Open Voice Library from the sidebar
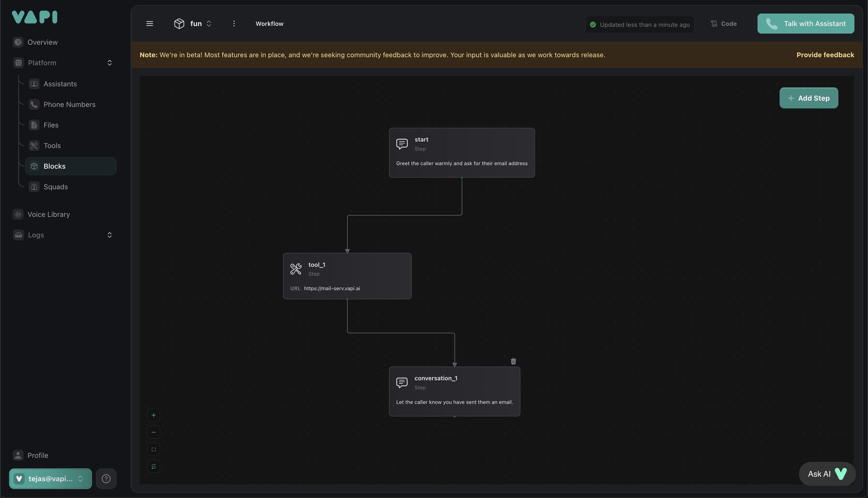Image resolution: width=868 pixels, height=498 pixels. click(48, 215)
